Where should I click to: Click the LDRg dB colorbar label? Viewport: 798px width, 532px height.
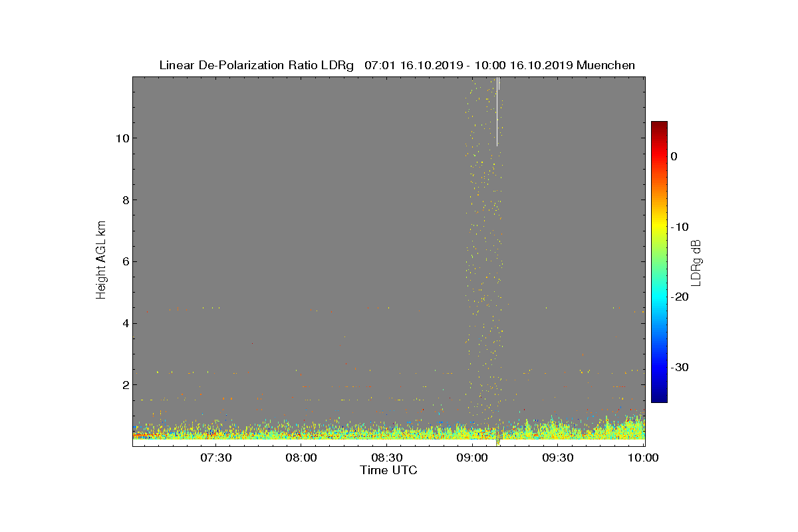(696, 262)
